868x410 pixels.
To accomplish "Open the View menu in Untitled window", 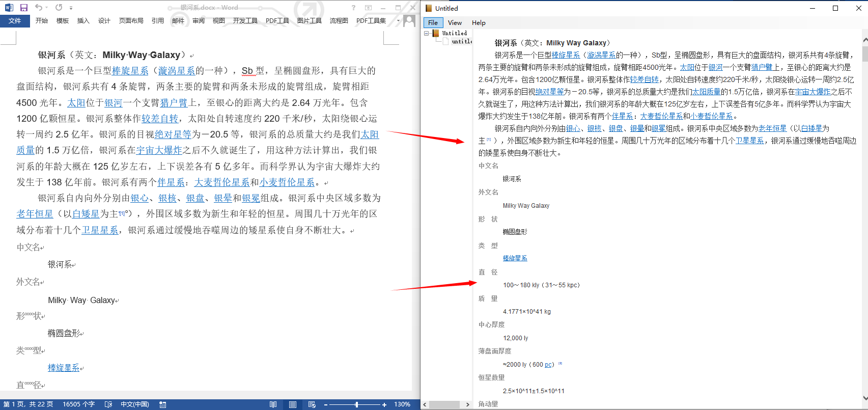I will pos(455,23).
